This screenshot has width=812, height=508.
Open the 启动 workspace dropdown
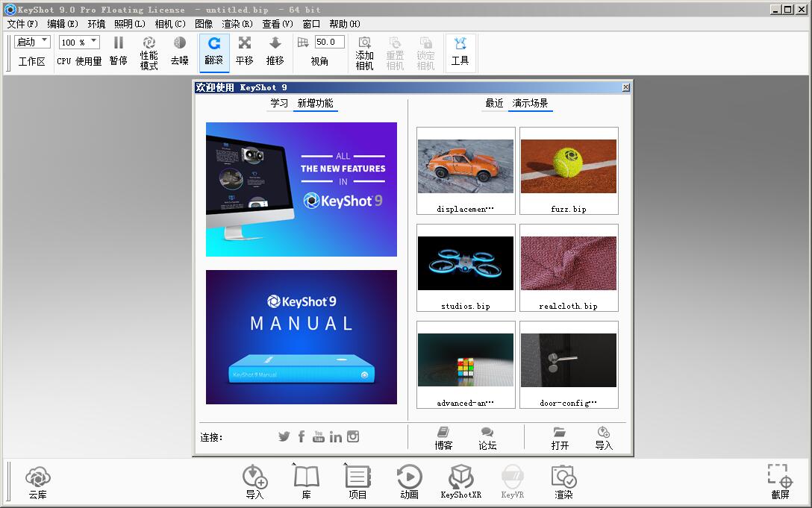pyautogui.click(x=31, y=42)
